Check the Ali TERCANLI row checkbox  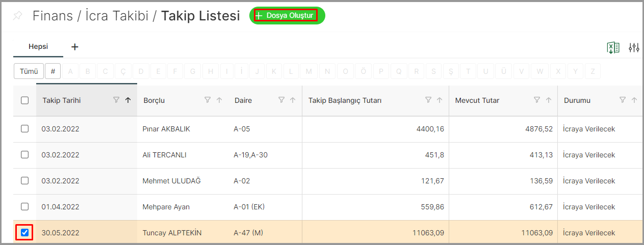click(x=24, y=154)
